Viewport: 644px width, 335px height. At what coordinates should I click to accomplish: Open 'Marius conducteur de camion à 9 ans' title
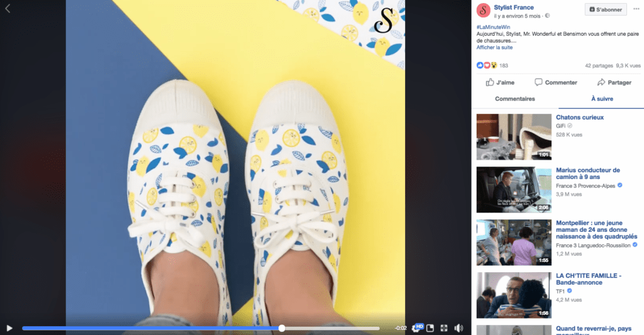(588, 173)
